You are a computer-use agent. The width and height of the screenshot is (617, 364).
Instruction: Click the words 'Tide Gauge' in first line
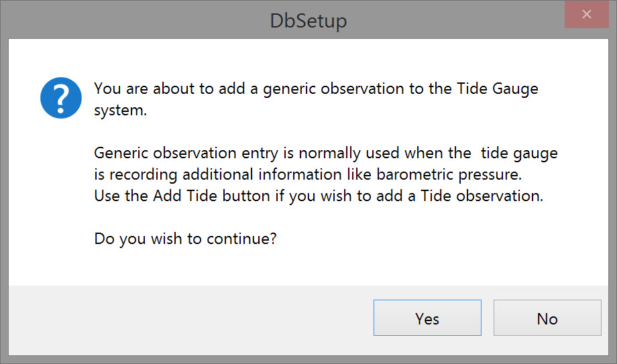(498, 88)
